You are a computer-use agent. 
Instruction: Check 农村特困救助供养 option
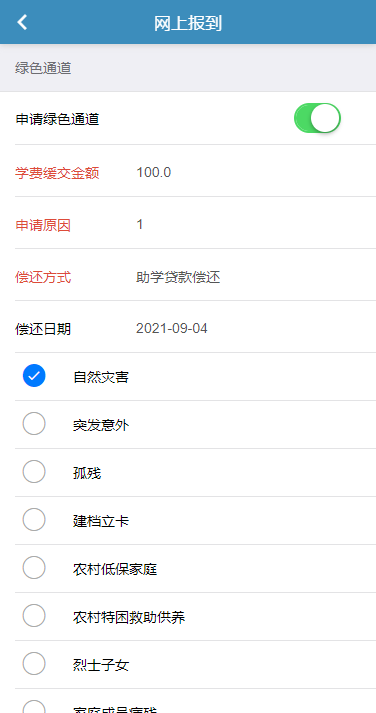(x=34, y=616)
